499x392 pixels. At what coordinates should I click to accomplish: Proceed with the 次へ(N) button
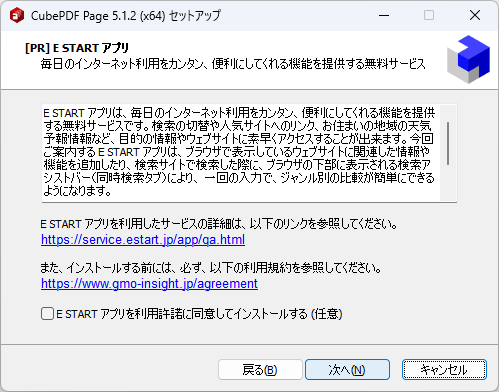point(347,370)
